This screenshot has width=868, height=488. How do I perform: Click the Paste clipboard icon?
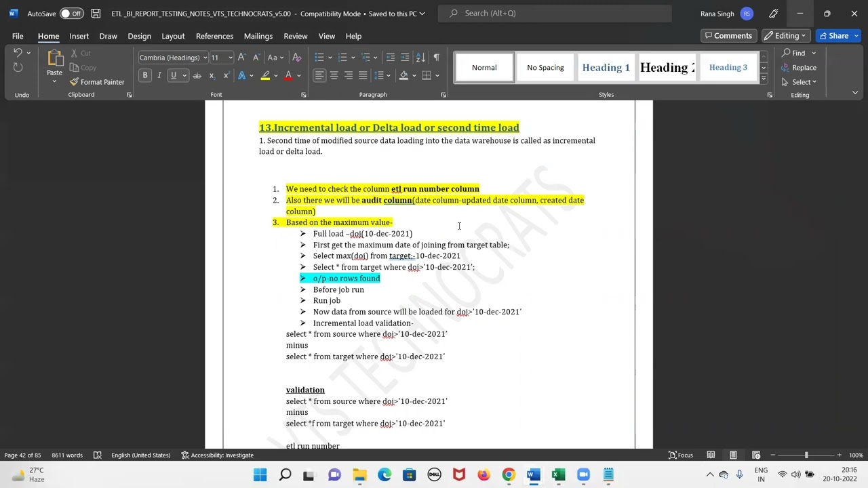(54, 58)
